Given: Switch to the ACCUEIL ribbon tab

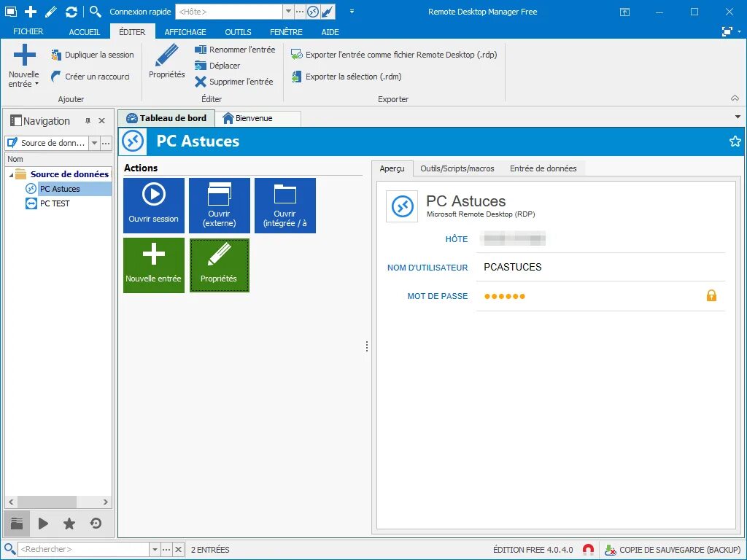Looking at the screenshot, I should tap(85, 32).
